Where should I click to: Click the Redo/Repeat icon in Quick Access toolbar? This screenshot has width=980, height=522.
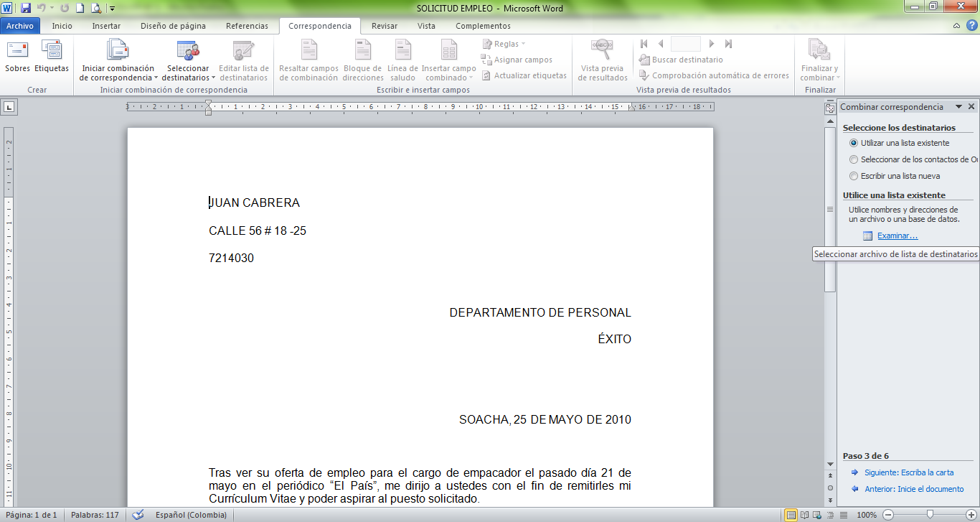65,9
